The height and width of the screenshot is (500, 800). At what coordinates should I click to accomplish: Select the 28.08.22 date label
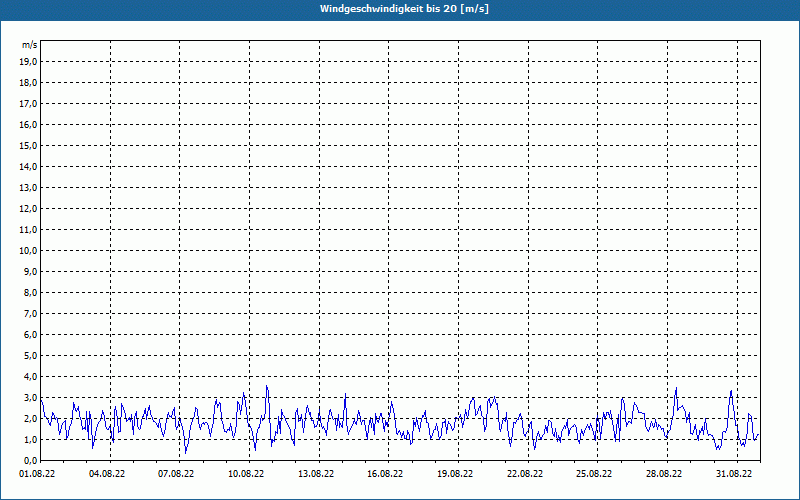(663, 474)
